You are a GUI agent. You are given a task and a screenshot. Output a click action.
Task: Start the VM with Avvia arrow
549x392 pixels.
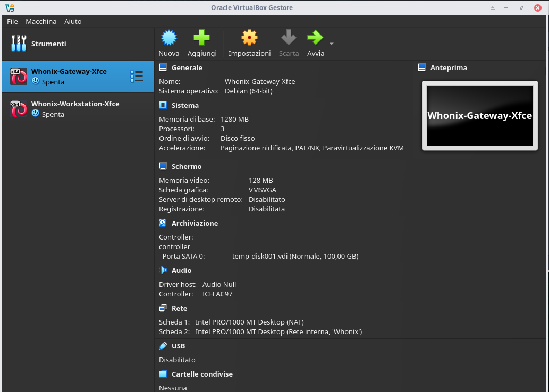[x=315, y=38]
